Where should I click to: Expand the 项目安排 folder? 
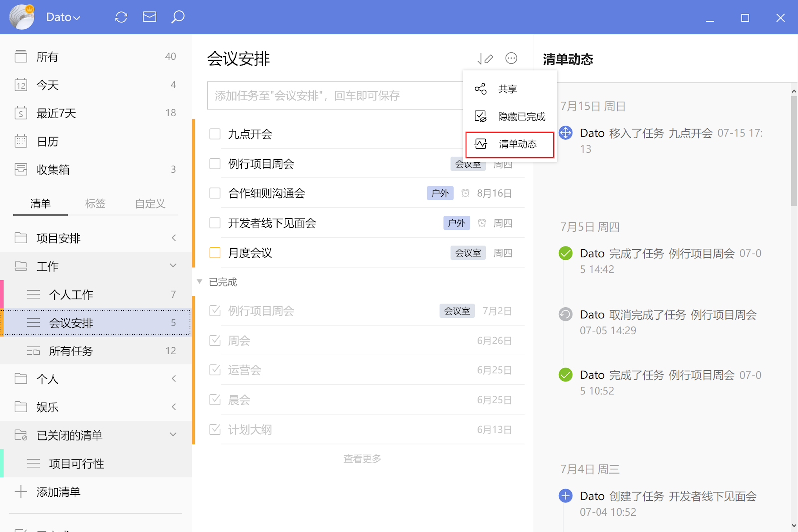[x=173, y=238]
